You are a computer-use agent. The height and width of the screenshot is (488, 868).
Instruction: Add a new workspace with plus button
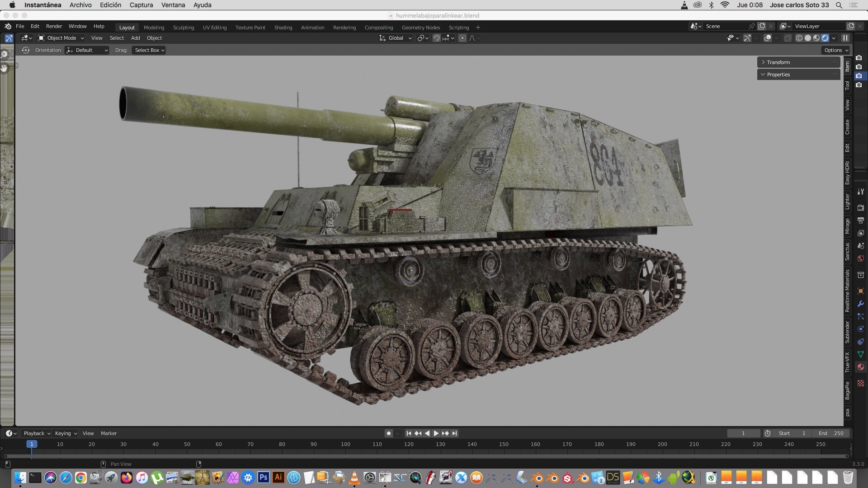pyautogui.click(x=478, y=28)
